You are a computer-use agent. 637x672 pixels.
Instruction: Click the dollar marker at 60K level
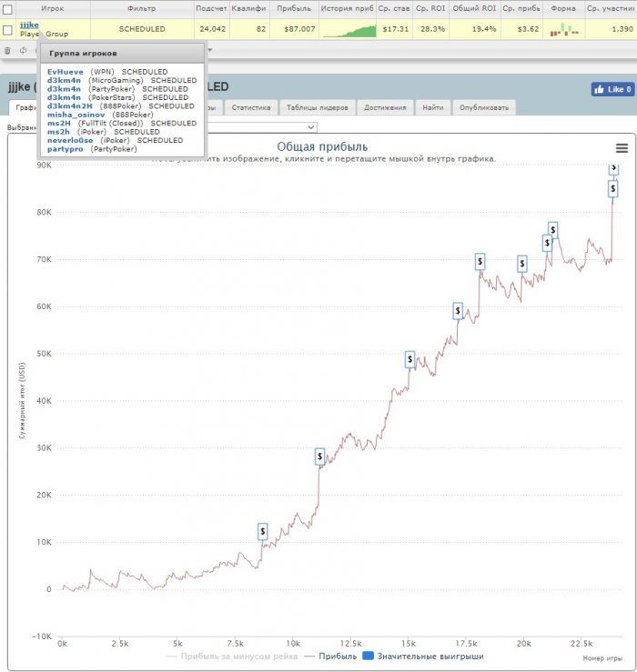pyautogui.click(x=458, y=311)
